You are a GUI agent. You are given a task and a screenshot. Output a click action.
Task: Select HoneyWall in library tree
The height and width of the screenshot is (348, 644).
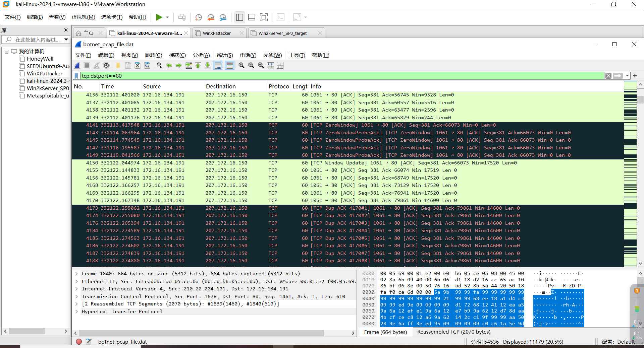point(40,59)
